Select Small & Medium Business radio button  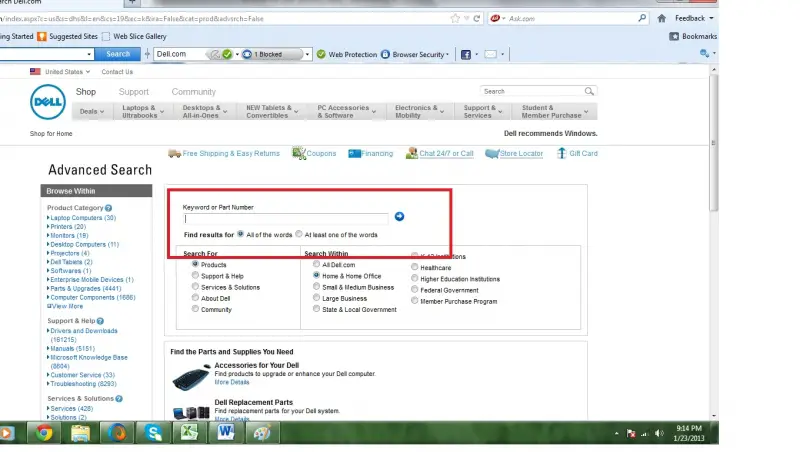(x=316, y=287)
